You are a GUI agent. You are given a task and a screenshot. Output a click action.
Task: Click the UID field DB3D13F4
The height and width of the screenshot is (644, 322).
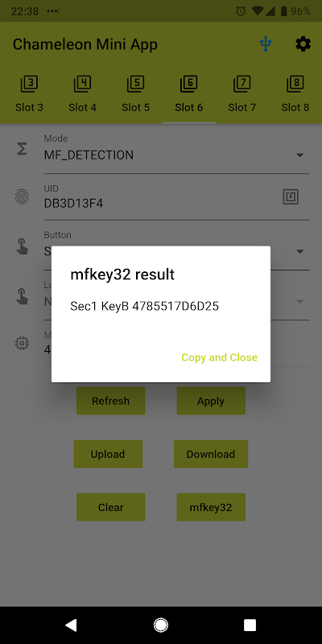(160, 197)
